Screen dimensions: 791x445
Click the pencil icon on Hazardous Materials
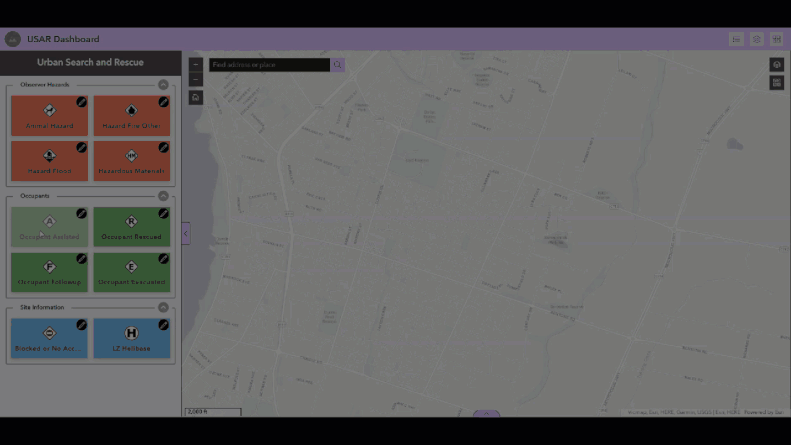coord(163,147)
